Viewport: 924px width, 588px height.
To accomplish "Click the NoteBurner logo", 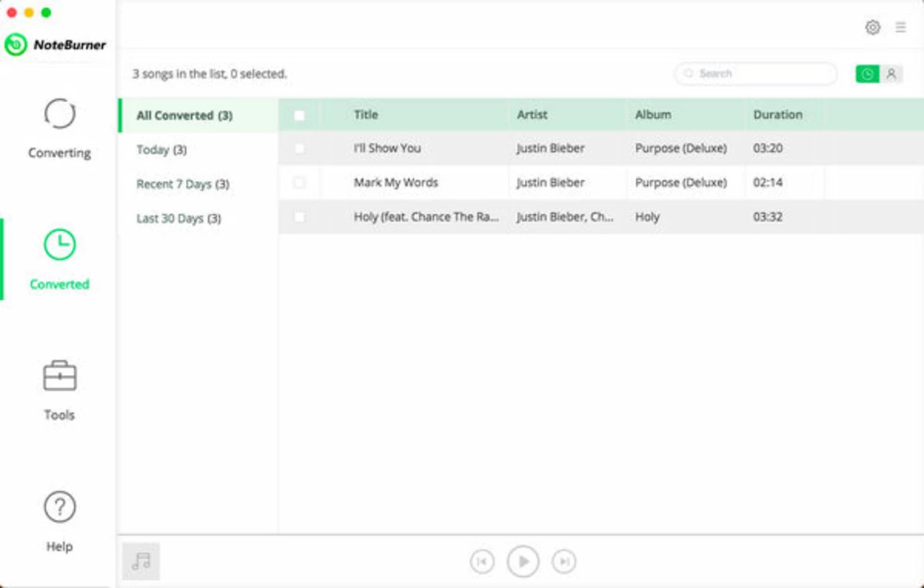I will click(55, 45).
